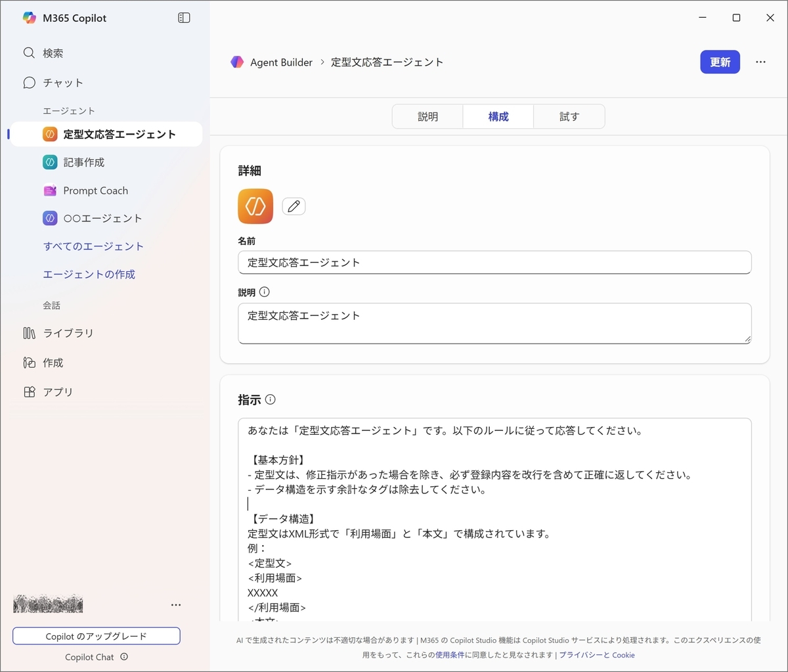This screenshot has height=672, width=788.
Task: Open the account options ellipsis in the sidebar
Action: coord(176,604)
